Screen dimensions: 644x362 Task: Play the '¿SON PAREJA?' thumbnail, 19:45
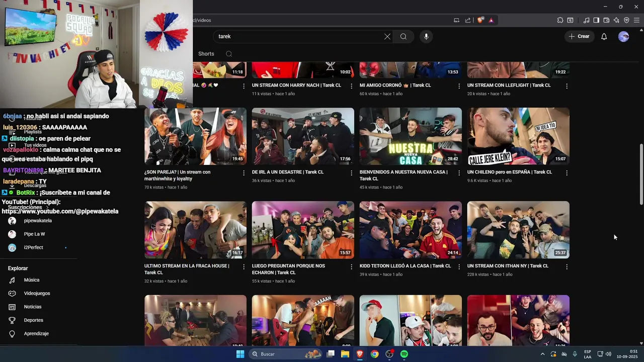195,136
